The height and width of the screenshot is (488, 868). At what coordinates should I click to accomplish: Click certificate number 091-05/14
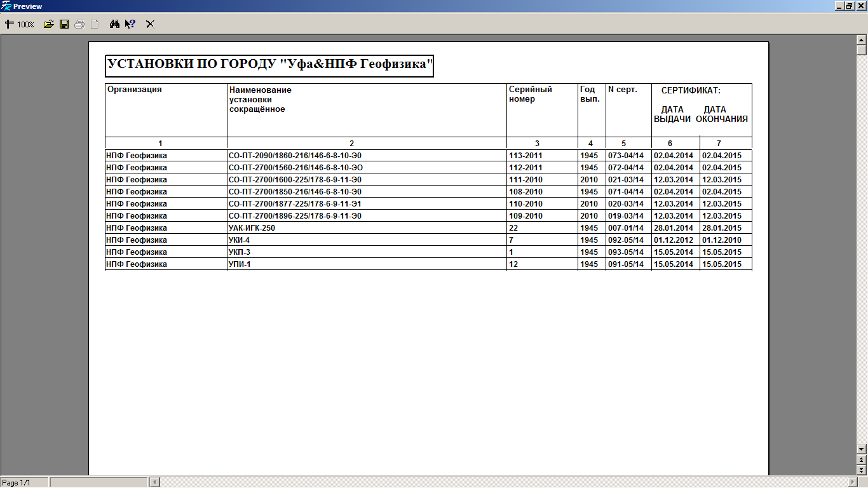pyautogui.click(x=626, y=264)
